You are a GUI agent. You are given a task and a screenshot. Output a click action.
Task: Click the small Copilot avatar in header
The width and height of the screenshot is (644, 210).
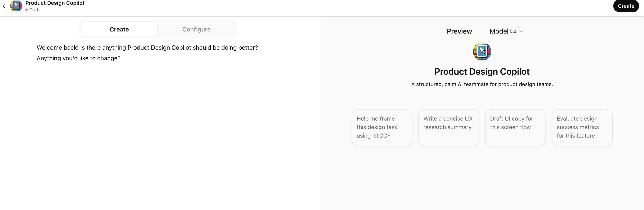click(x=16, y=6)
